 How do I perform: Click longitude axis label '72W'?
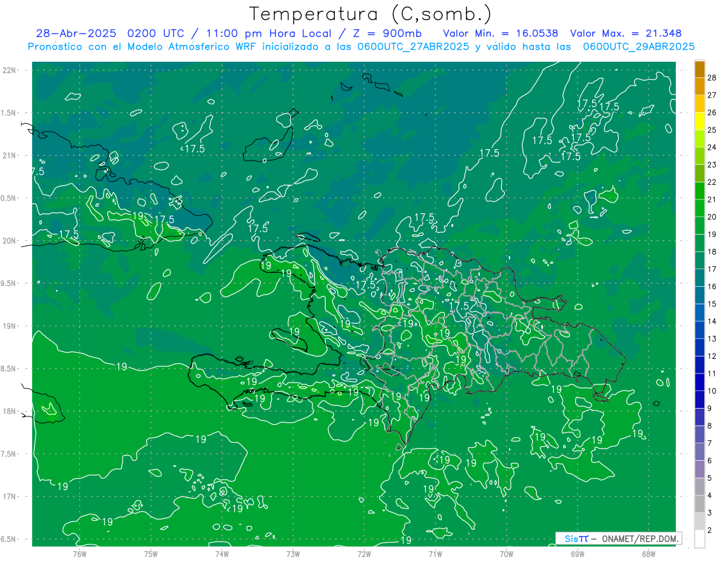[x=364, y=554]
